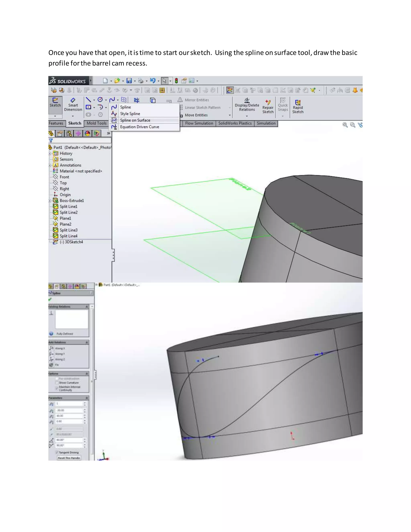Choose Spline on Surface from menu

click(x=135, y=120)
